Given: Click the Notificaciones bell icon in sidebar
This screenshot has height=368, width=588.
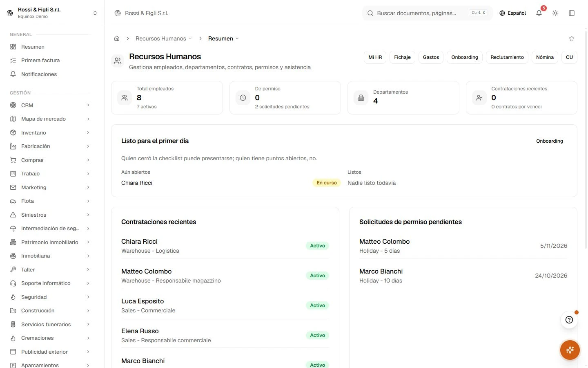Looking at the screenshot, I should coord(13,74).
